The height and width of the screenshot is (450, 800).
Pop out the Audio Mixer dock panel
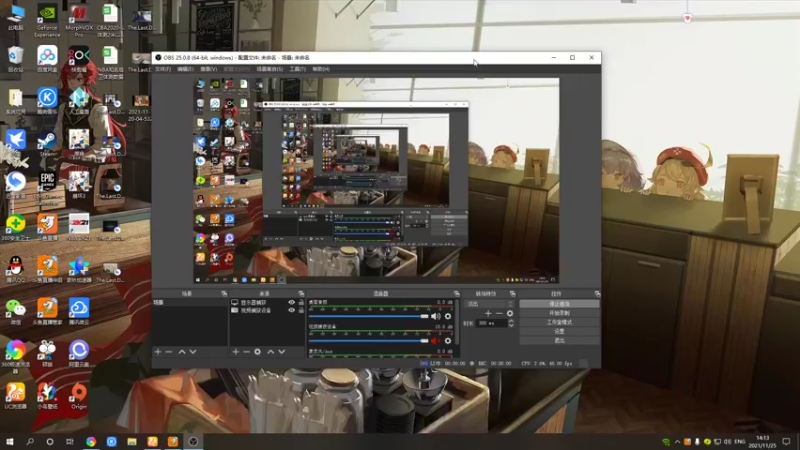coord(457,294)
